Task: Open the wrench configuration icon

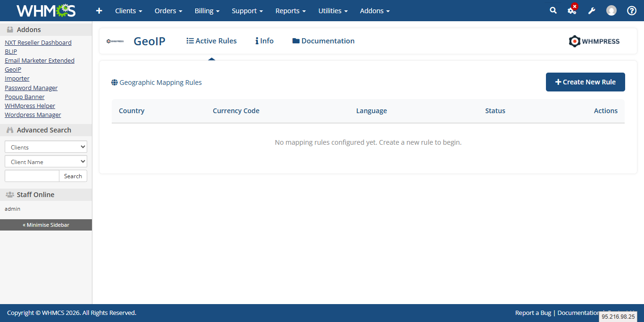Action: coord(592,10)
